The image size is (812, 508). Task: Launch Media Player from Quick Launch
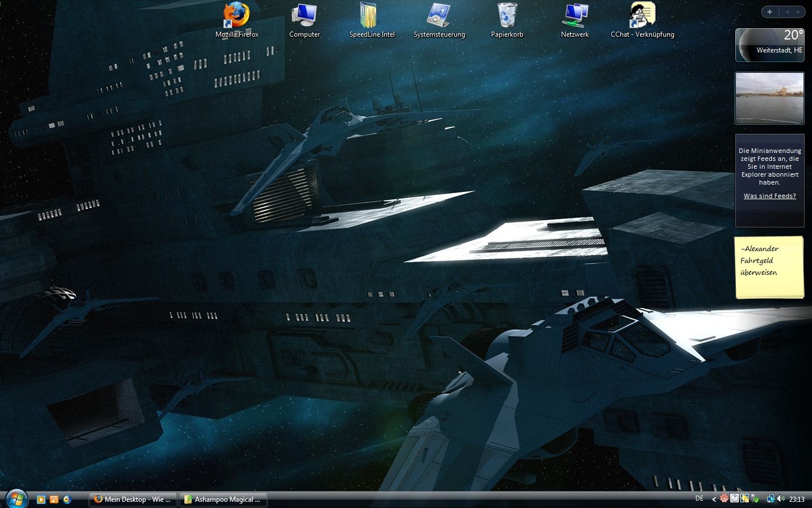point(41,500)
